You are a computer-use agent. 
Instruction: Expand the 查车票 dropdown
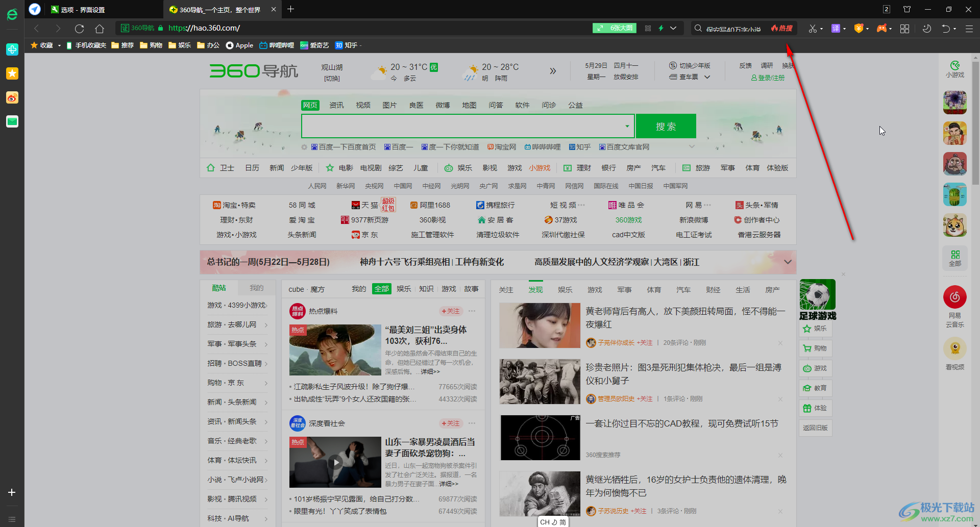[707, 77]
